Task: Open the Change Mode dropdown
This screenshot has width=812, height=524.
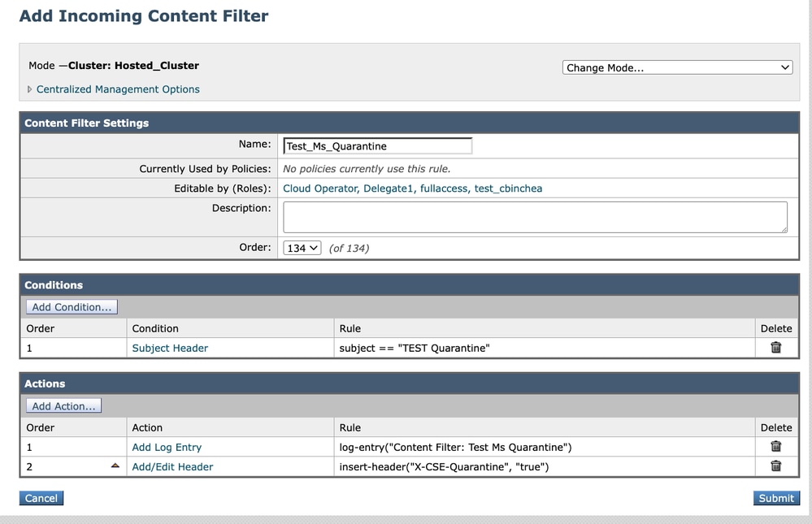Action: click(x=677, y=67)
